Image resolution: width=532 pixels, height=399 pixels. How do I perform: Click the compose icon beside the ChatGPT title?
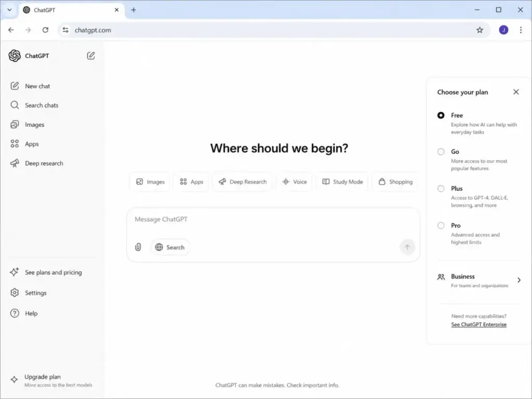(90, 56)
